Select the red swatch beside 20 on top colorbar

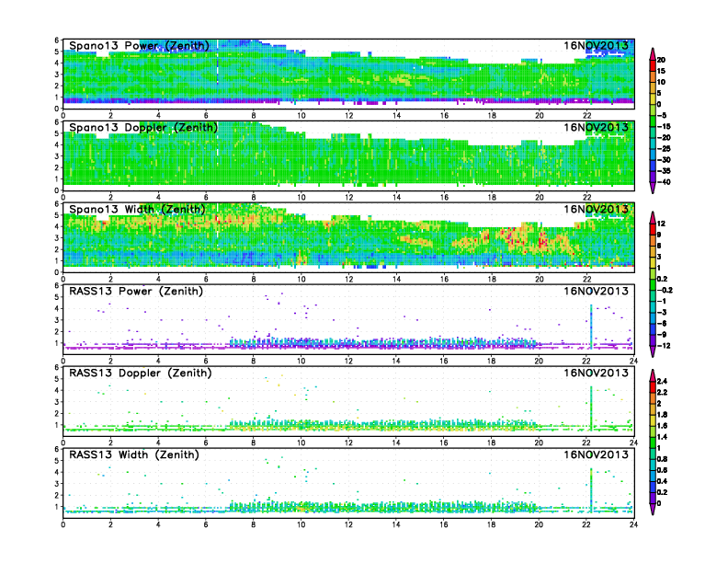pos(653,65)
